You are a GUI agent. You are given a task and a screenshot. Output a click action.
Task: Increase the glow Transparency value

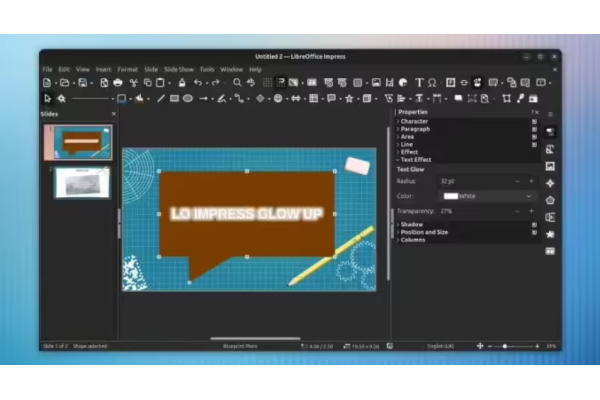[531, 211]
